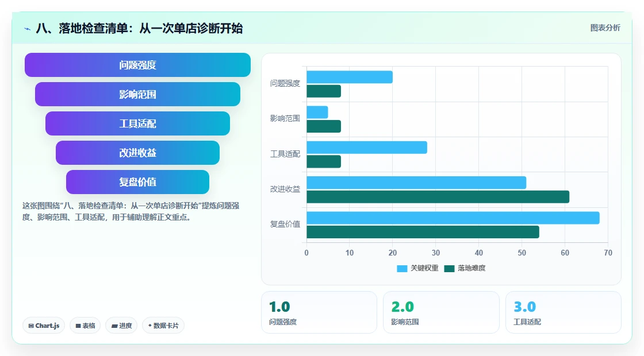Click the icon inside the Chart.js tag
644x356 pixels.
click(x=31, y=326)
